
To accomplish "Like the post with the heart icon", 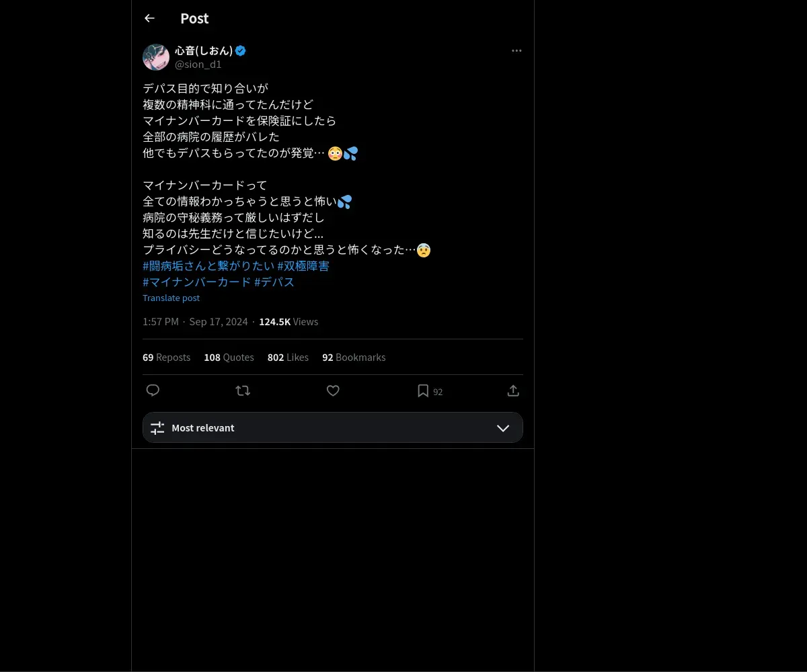I will (333, 390).
